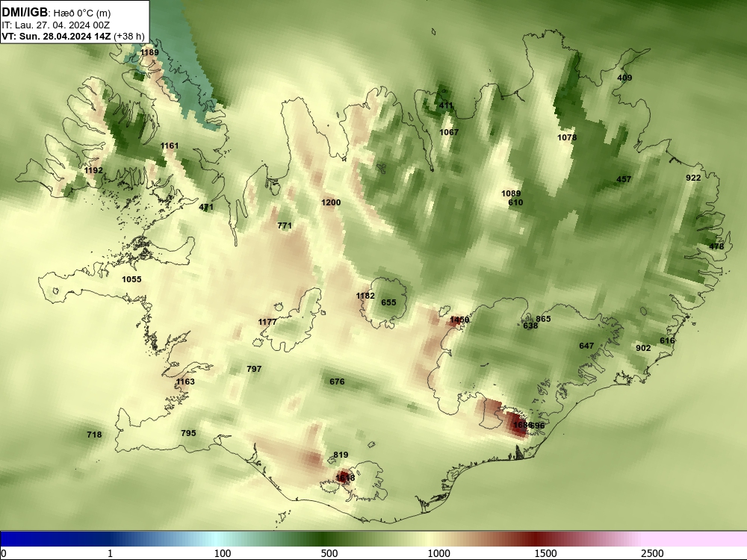Image resolution: width=747 pixels, height=560 pixels.
Task: Click the 797 height value
Action: [x=254, y=369]
